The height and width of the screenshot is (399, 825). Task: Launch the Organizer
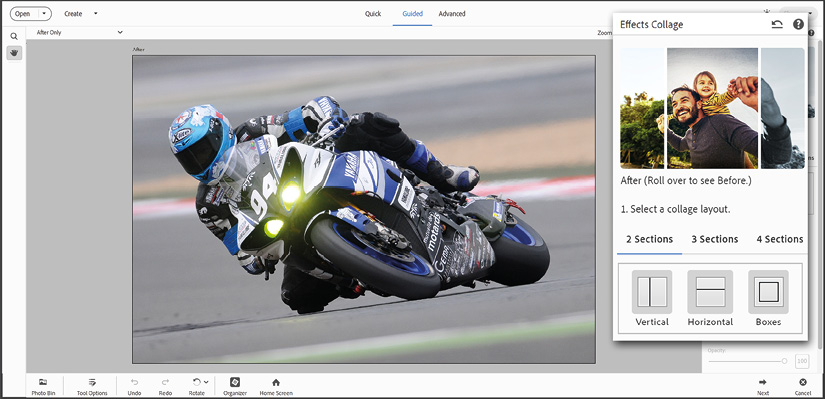pos(235,382)
